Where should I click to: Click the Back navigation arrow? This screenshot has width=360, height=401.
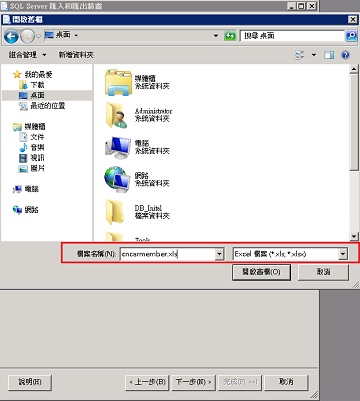tap(11, 36)
